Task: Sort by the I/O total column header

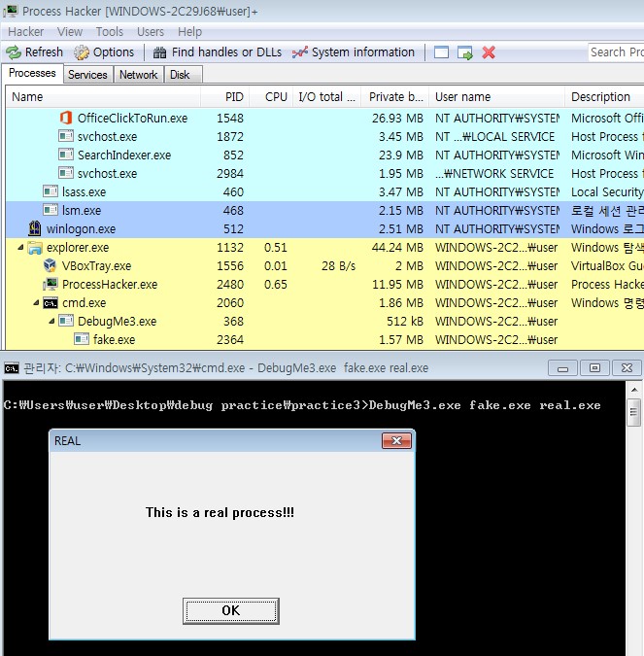Action: coord(327,97)
